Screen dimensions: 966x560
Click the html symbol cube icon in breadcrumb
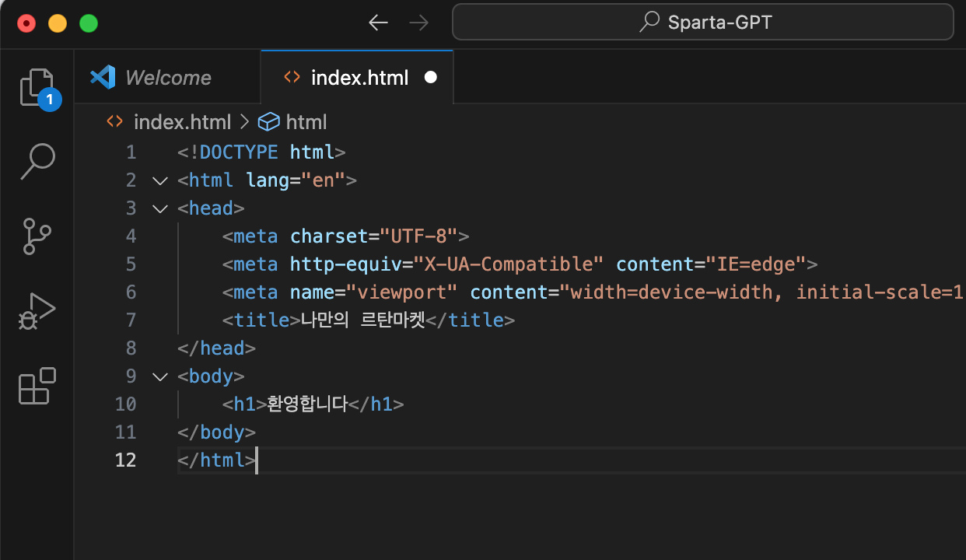click(268, 122)
